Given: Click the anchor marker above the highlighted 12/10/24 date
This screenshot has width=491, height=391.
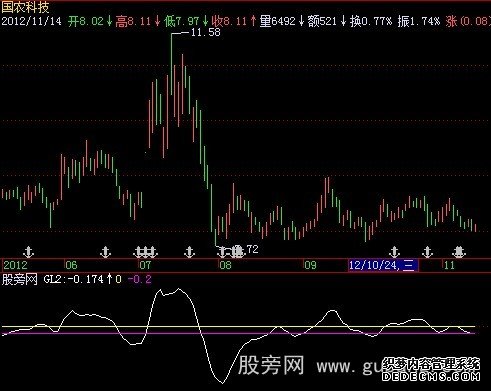Looking at the screenshot, I should click(x=394, y=252).
